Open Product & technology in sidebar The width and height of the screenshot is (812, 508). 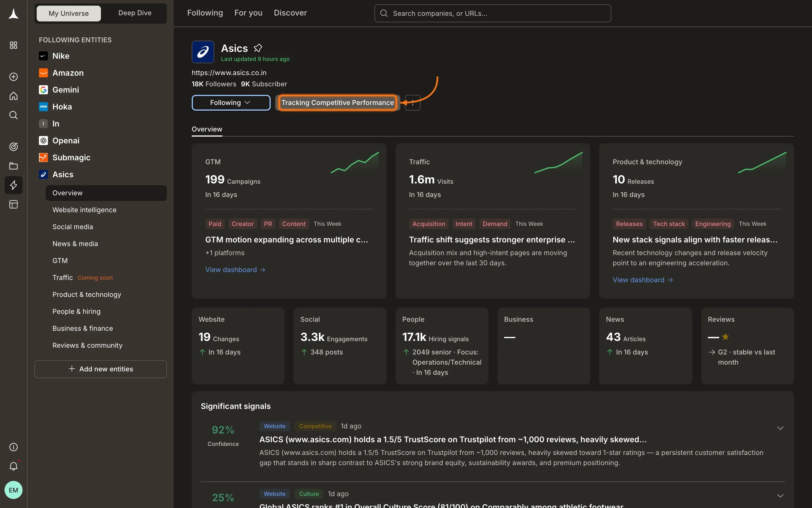[x=87, y=295]
